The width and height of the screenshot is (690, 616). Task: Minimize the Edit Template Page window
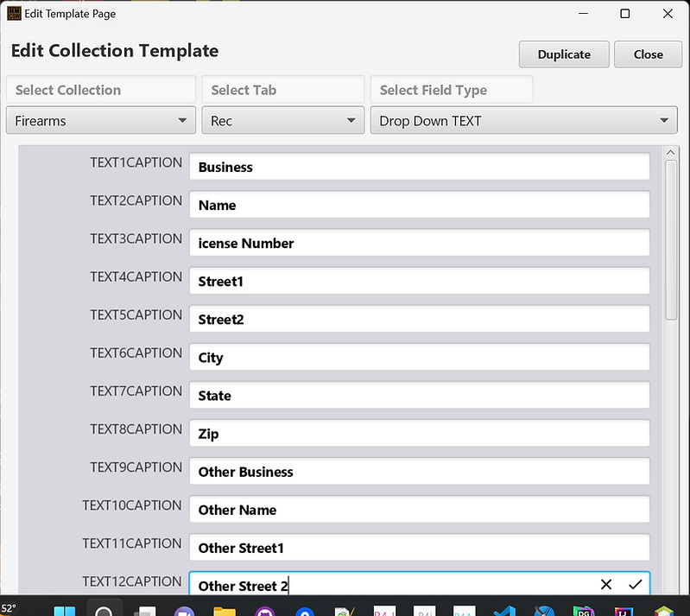click(583, 14)
